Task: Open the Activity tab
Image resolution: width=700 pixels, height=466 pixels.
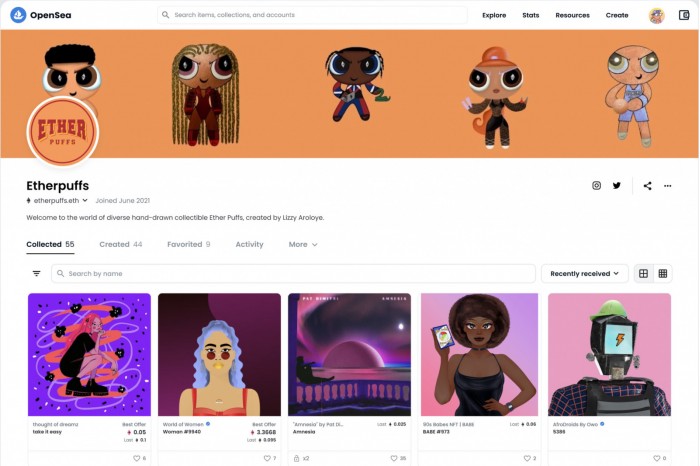Action: click(x=250, y=245)
